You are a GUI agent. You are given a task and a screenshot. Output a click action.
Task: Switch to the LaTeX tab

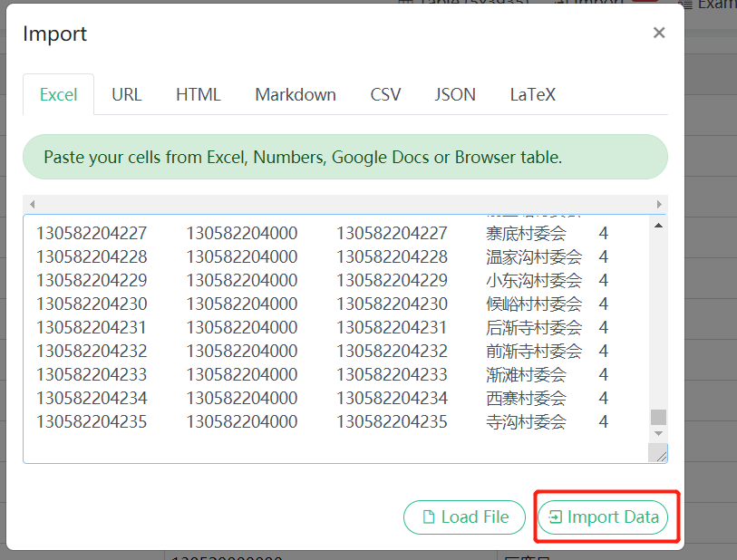point(532,94)
